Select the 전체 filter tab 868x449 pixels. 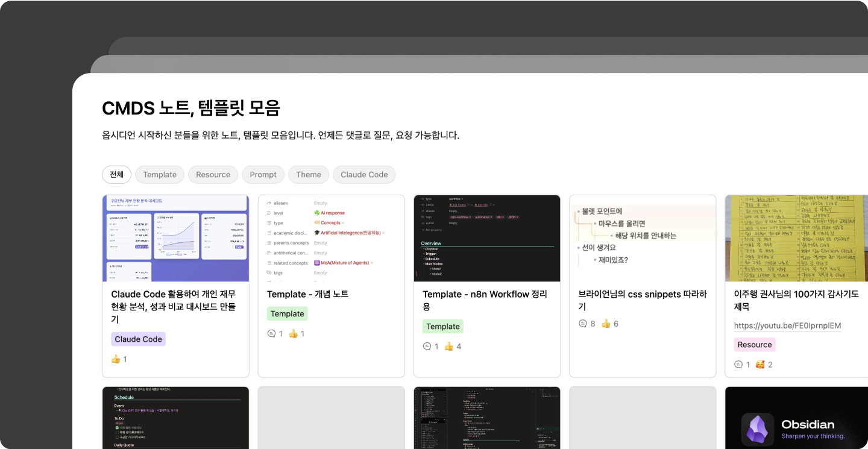(116, 175)
